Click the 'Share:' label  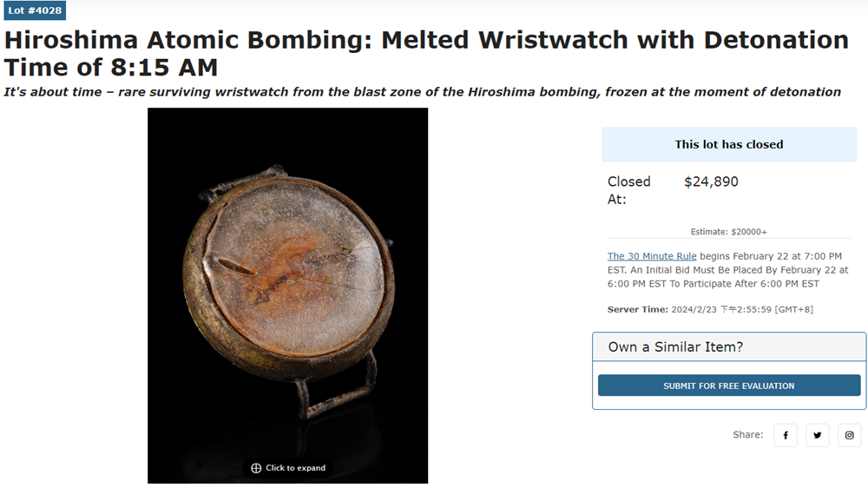[x=748, y=435]
